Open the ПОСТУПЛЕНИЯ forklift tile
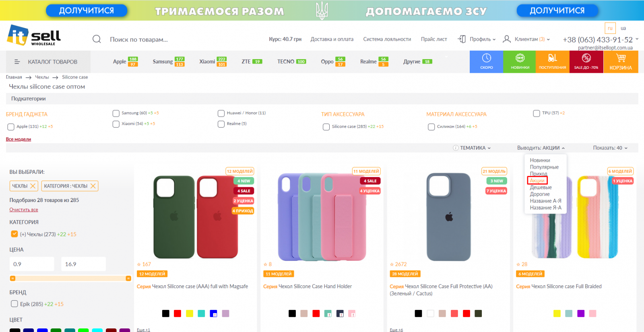The width and height of the screenshot is (644, 332). click(x=553, y=62)
